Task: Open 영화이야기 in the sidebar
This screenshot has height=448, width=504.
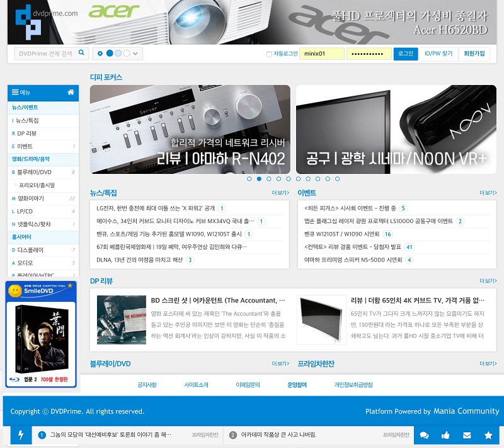Action: pyautogui.click(x=43, y=198)
